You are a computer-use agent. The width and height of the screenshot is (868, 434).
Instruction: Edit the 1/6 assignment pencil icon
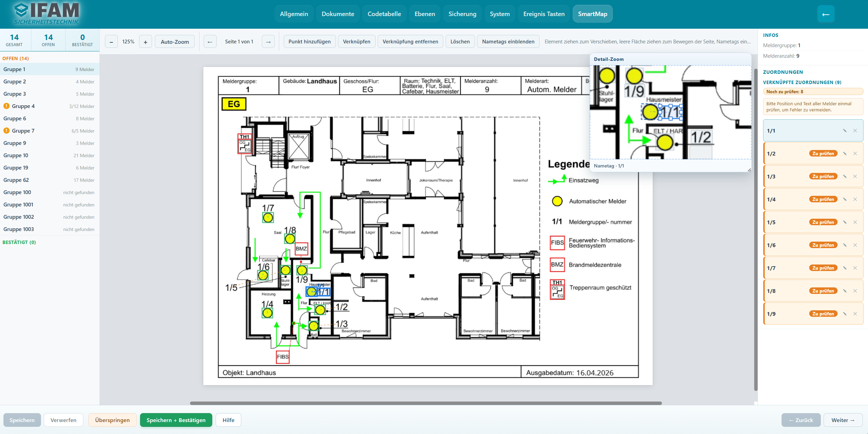[x=845, y=245]
